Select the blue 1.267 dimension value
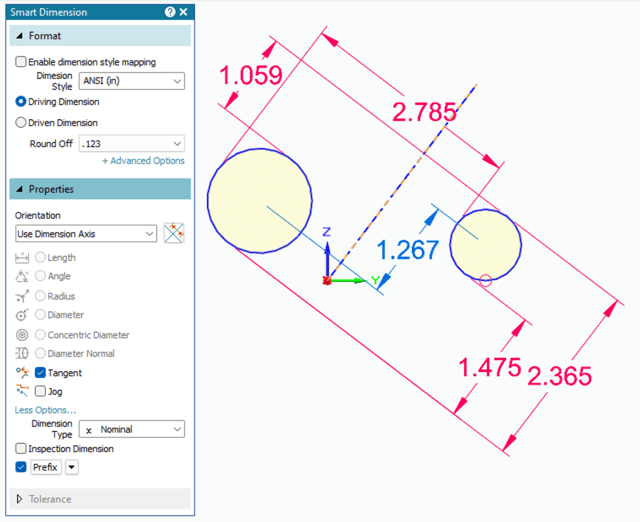Image resolution: width=640 pixels, height=522 pixels. click(407, 250)
